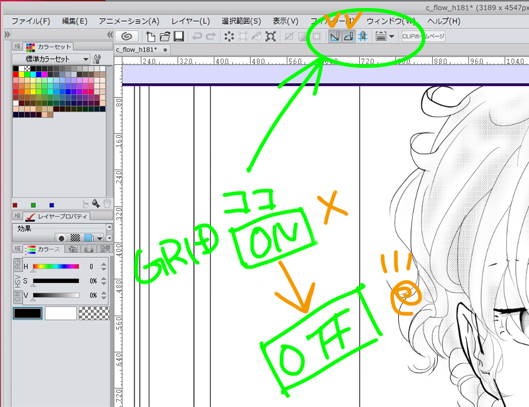The height and width of the screenshot is (407, 529).
Task: Open the 表示(V) menu
Action: 285,21
